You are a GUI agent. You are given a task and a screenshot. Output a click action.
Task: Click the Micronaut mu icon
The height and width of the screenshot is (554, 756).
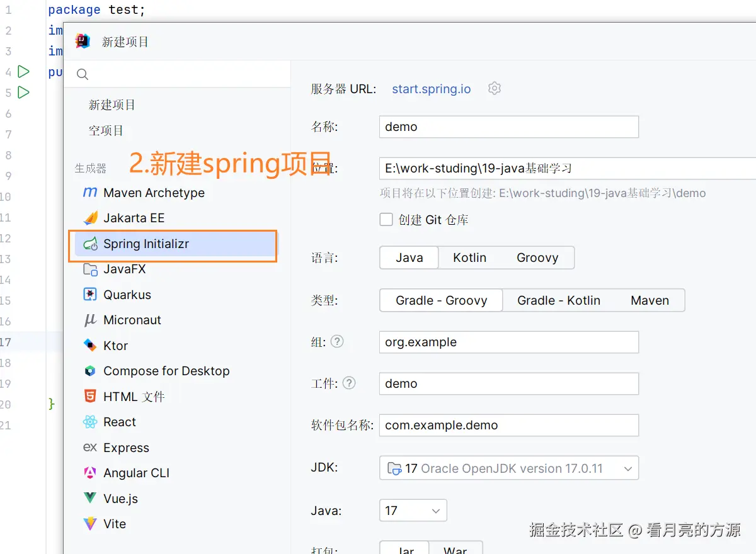tap(90, 320)
